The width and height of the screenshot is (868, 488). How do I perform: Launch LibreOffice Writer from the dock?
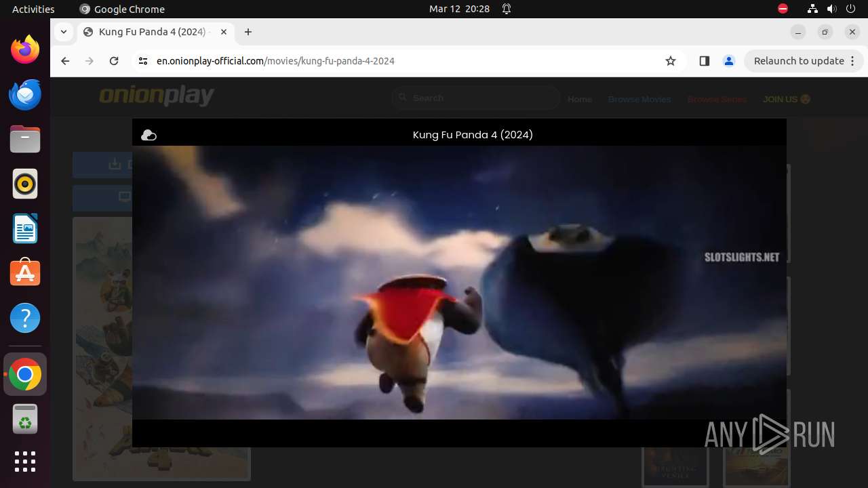click(x=25, y=228)
